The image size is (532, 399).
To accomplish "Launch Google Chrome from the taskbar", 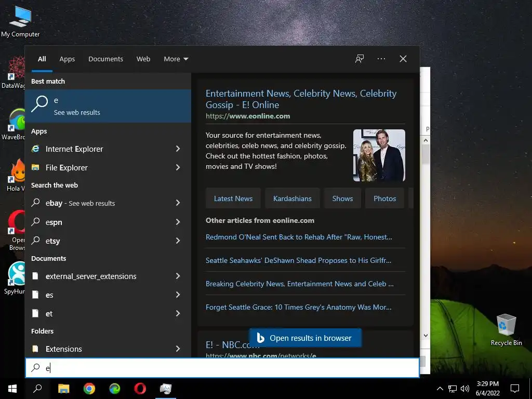I will pos(89,389).
